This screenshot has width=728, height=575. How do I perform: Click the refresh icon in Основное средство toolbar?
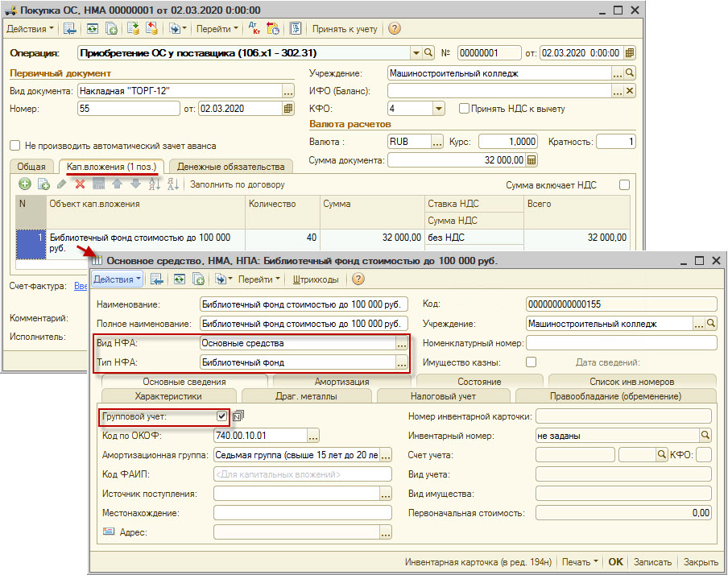(180, 279)
